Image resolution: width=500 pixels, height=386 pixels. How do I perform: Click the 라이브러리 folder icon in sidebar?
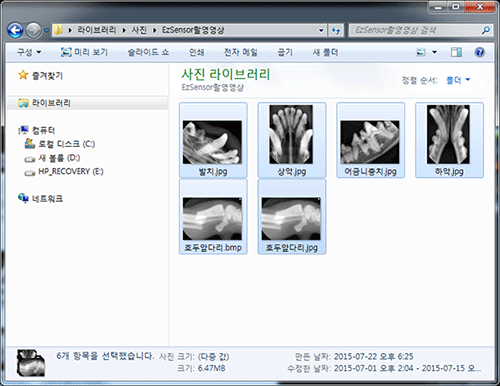(23, 103)
